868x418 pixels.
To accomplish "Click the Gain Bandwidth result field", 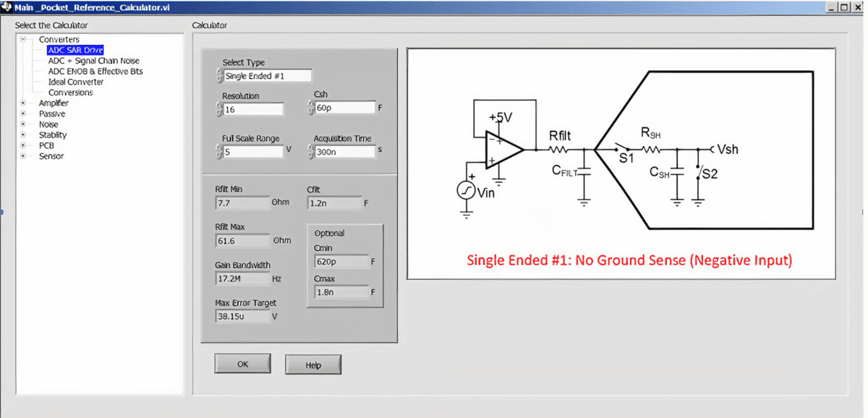I will pyautogui.click(x=242, y=278).
